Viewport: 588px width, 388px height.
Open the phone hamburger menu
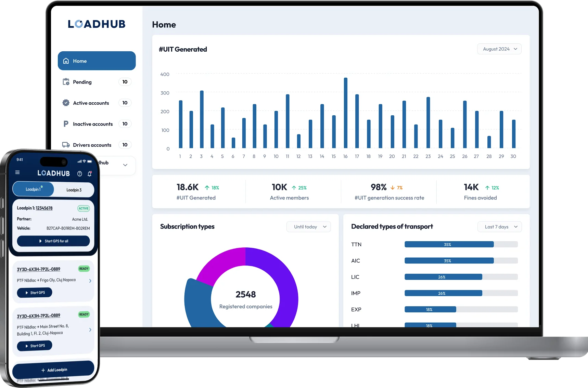[17, 172]
